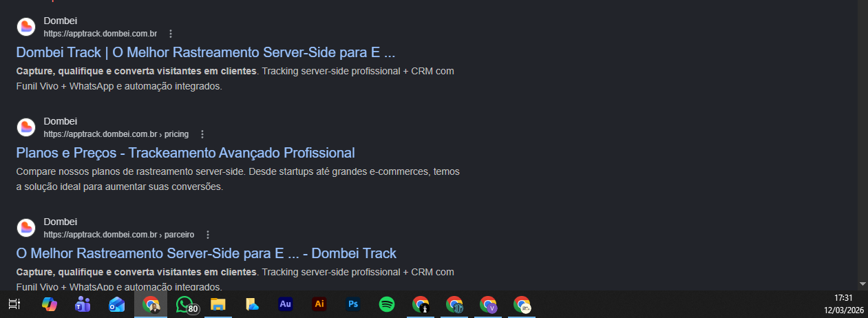Click the scrollbar down arrow

pyautogui.click(x=862, y=283)
